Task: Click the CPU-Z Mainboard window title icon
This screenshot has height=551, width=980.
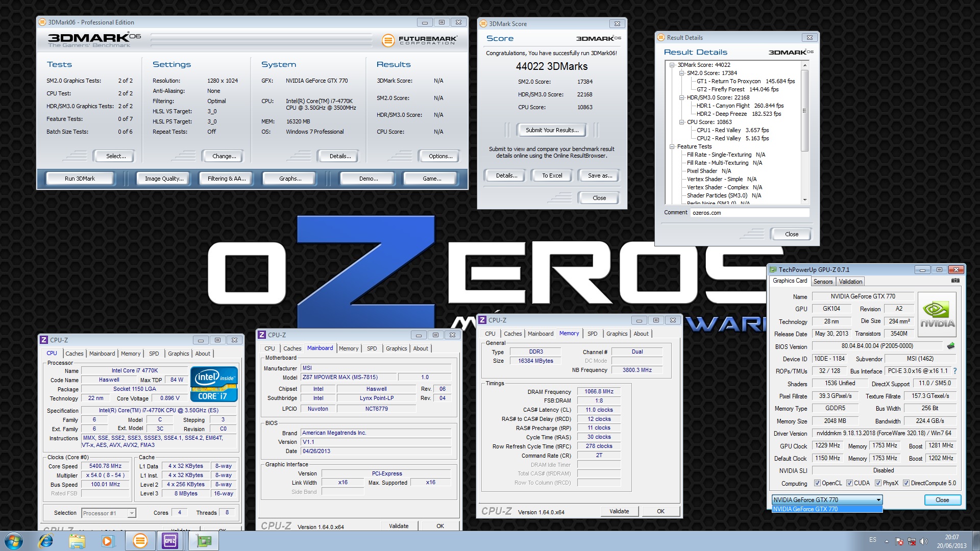Action: tap(262, 335)
